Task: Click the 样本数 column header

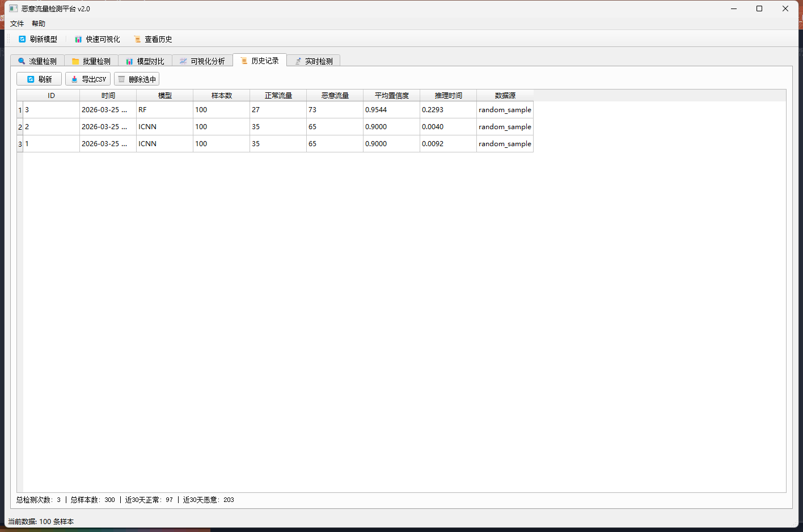Action: [x=222, y=95]
